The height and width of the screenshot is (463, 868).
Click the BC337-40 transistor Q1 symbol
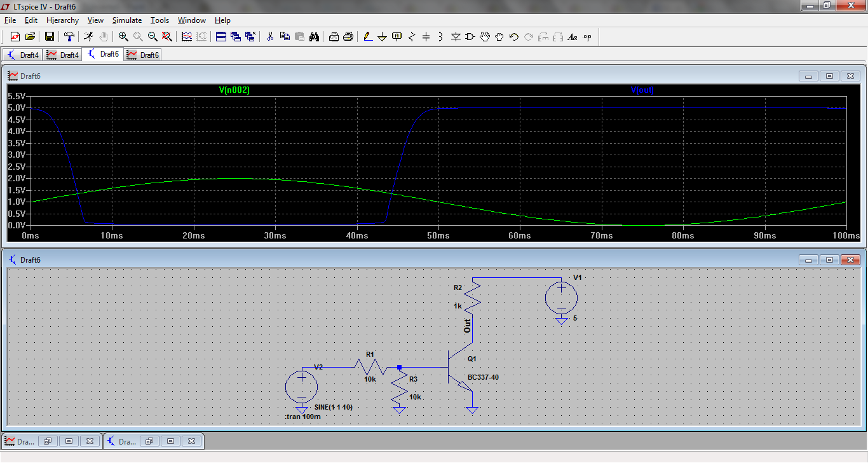[458, 368]
